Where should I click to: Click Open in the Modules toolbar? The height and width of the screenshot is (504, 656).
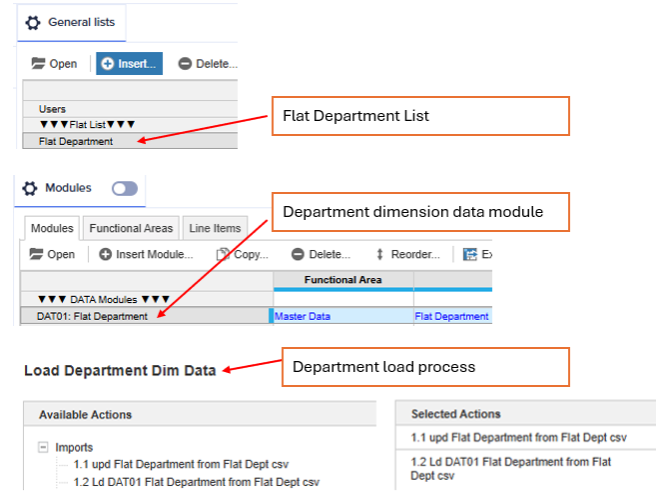click(x=52, y=254)
